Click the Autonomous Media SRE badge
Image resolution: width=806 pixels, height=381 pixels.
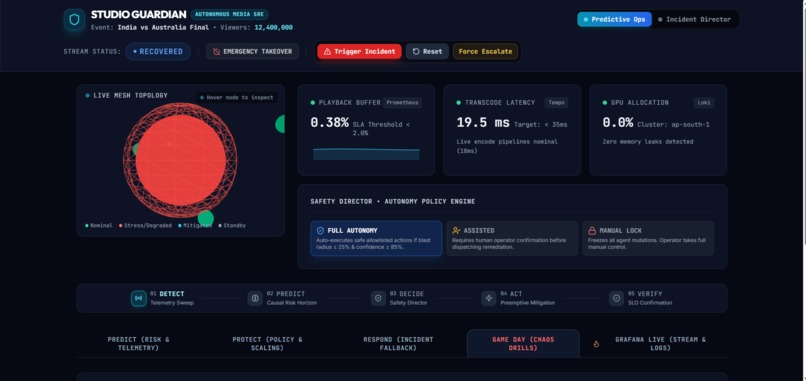229,14
